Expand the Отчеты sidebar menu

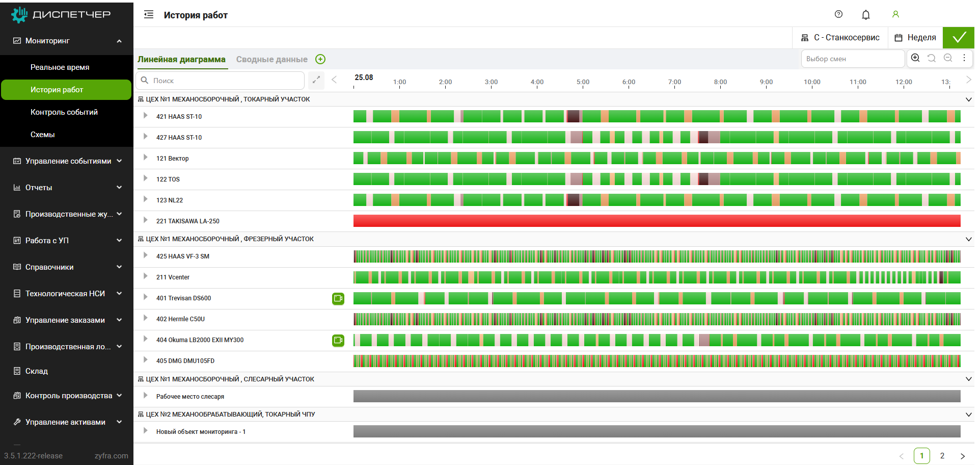pos(66,188)
